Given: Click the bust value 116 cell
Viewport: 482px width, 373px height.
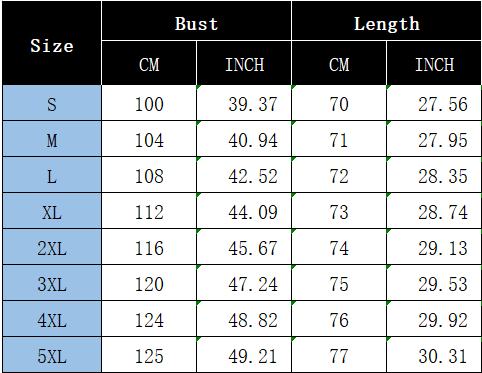Looking at the screenshot, I should pos(149,247).
